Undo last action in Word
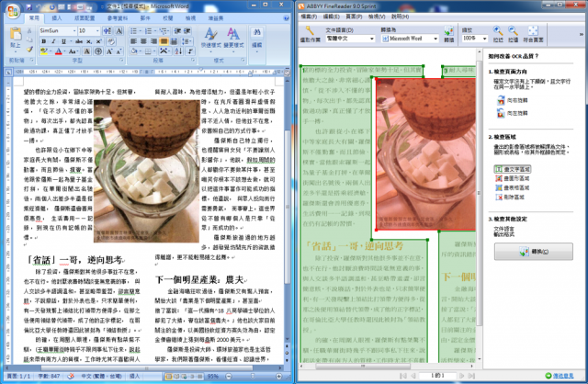This screenshot has width=588, height=384. (x=39, y=7)
